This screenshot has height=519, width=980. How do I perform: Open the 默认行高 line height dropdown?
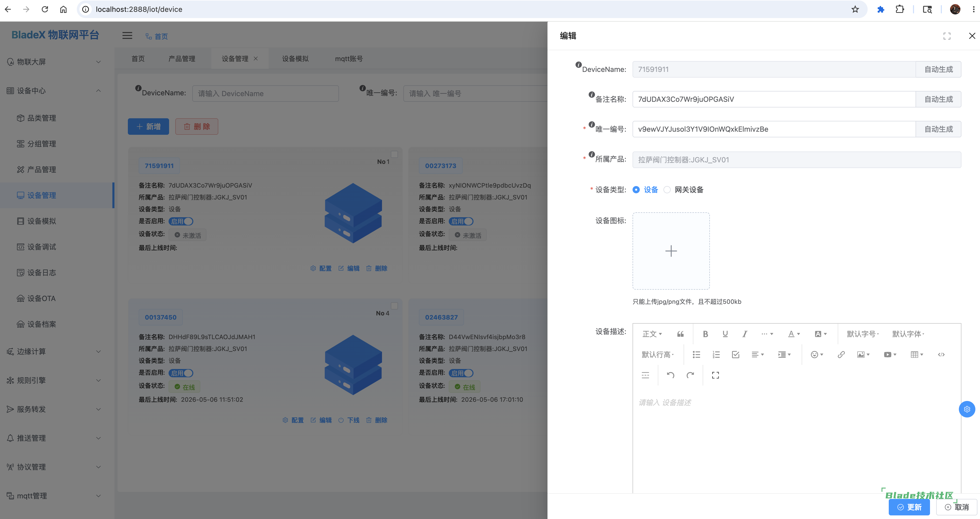click(658, 354)
